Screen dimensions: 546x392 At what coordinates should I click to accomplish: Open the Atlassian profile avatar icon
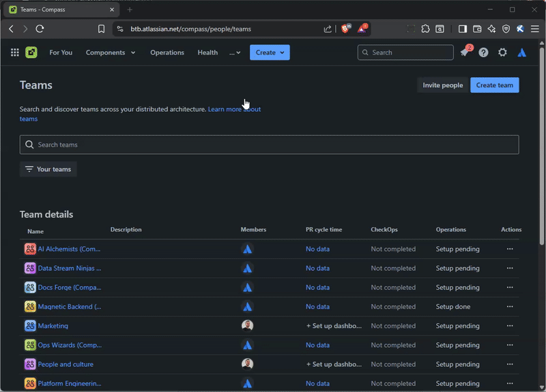(521, 52)
